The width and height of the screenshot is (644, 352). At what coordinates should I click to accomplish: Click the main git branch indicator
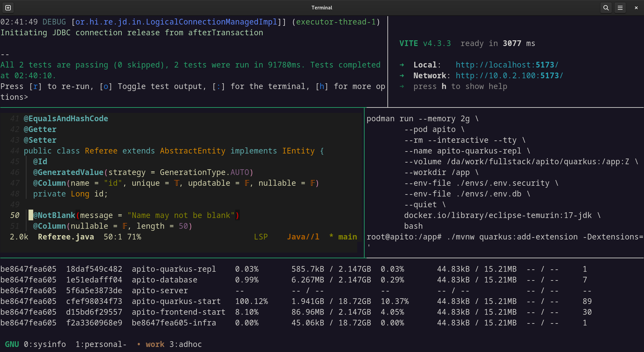tap(347, 237)
